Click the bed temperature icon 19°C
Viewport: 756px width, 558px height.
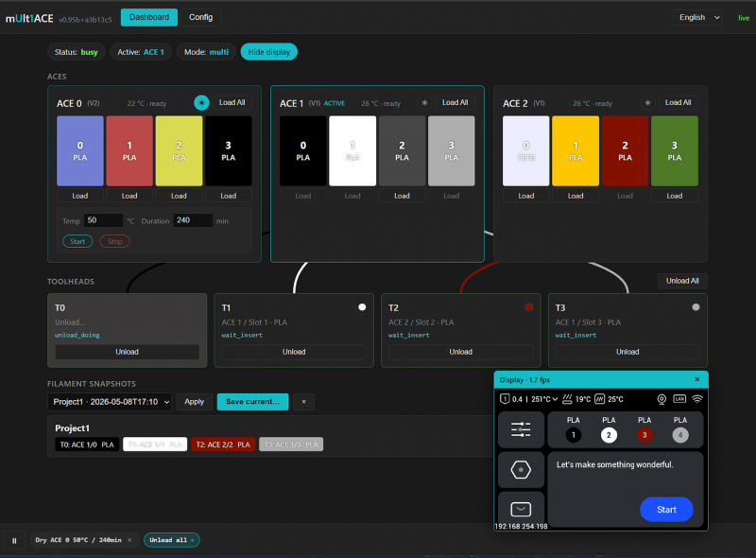click(568, 399)
